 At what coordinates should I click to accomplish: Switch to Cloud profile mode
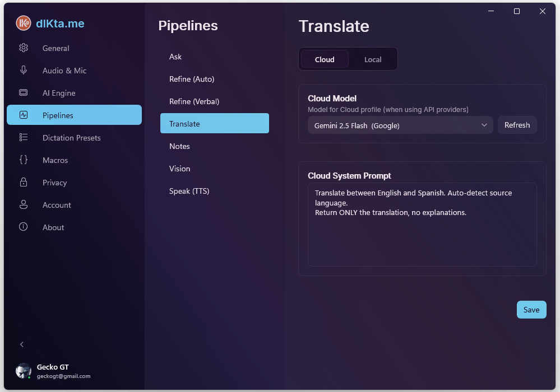point(325,59)
